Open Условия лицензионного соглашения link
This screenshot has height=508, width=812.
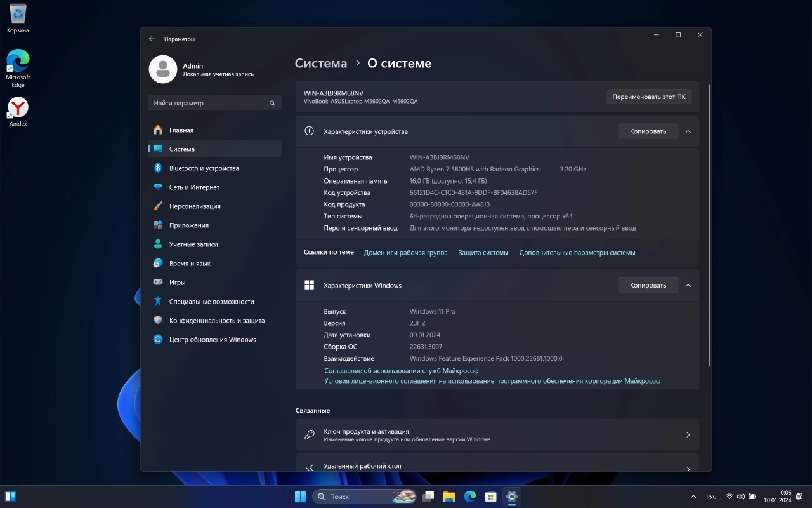(494, 381)
